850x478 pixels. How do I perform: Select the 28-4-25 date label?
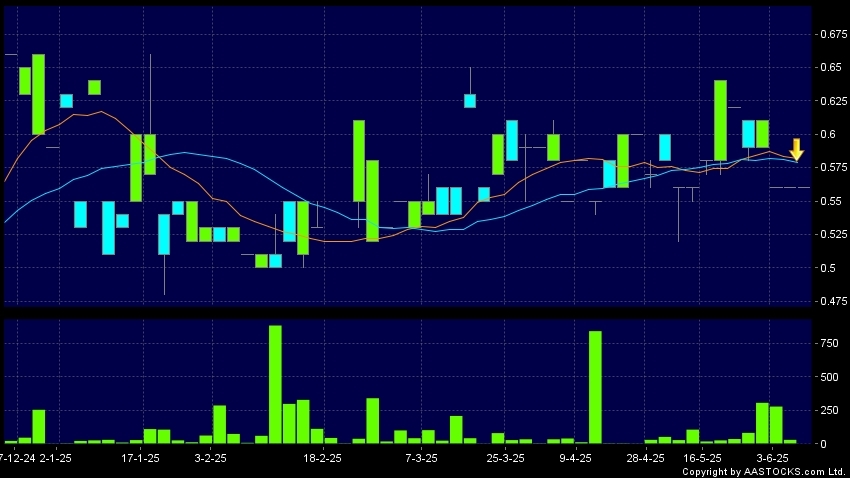645,458
